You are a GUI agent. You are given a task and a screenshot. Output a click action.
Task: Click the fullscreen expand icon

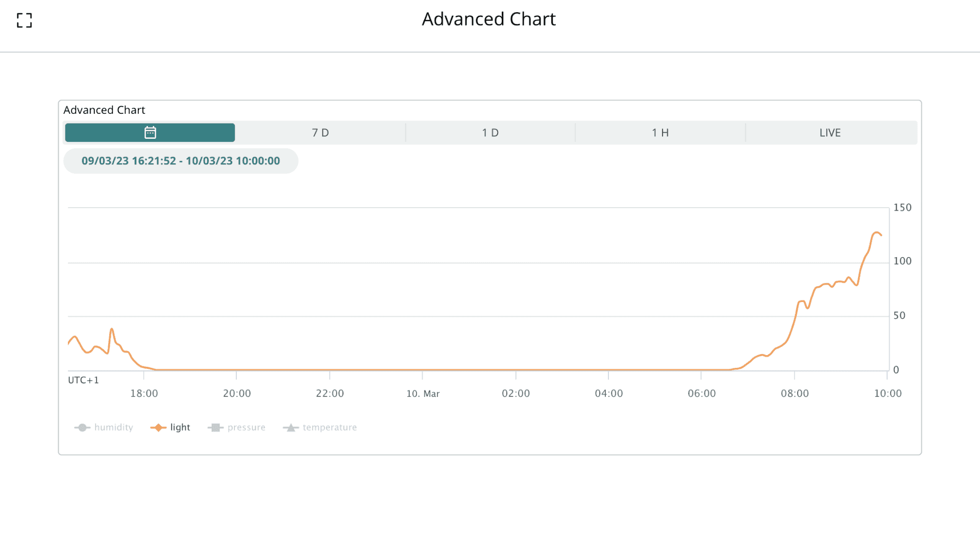coord(24,20)
